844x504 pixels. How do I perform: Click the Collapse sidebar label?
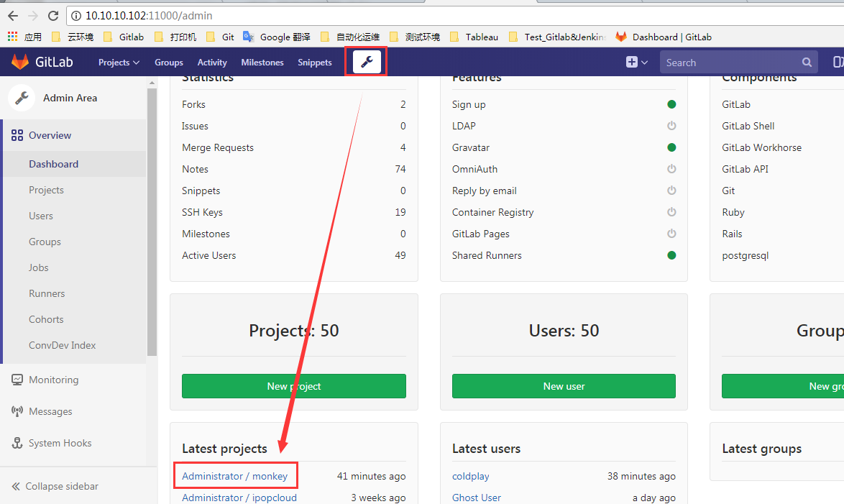pos(62,486)
